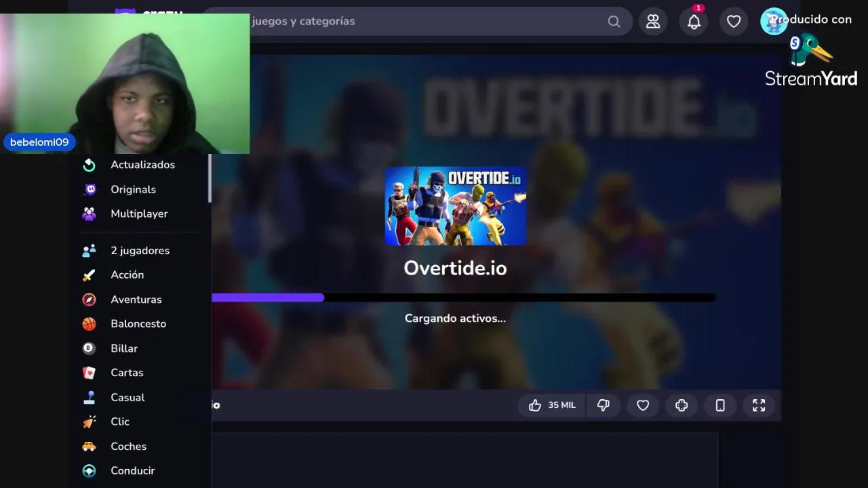This screenshot has height=488, width=868.
Task: Open the notifications bell
Action: tap(694, 22)
